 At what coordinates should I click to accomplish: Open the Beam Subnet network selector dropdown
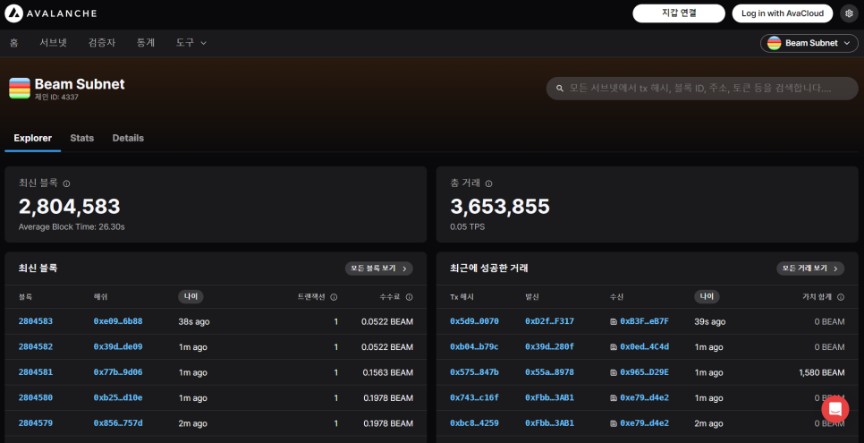(x=809, y=43)
